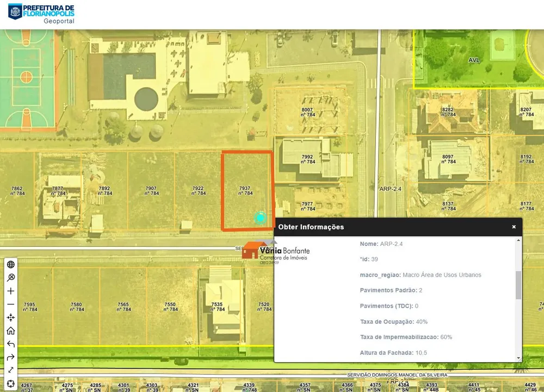The image size is (544, 392).
Task: Go back to previous map view
Action: coord(11,344)
